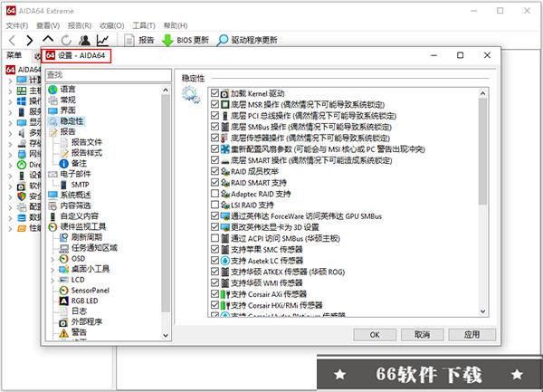Click the forward navigation arrow in main toolbar
Screen dimensions: 543x392
tap(30, 41)
